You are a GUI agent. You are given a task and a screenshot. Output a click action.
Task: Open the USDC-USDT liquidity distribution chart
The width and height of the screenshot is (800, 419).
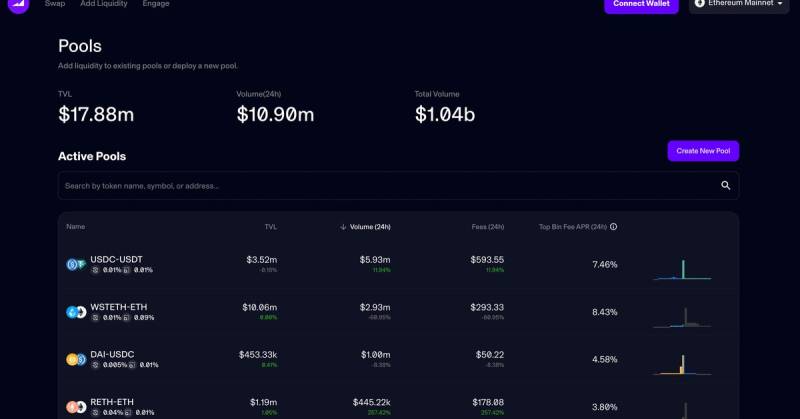point(682,269)
